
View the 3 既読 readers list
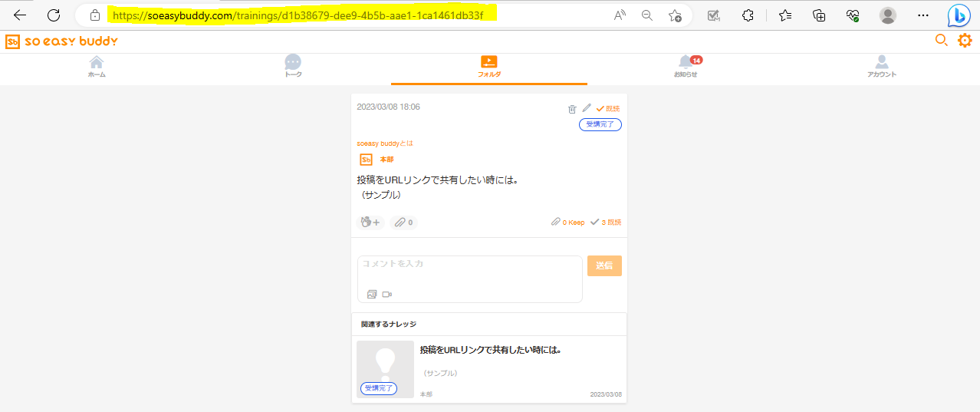[x=606, y=222]
